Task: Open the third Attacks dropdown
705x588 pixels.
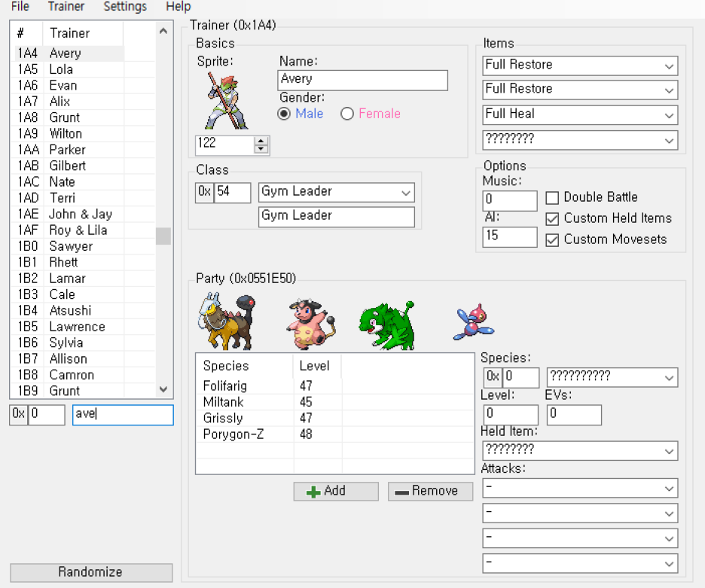Action: coord(669,538)
